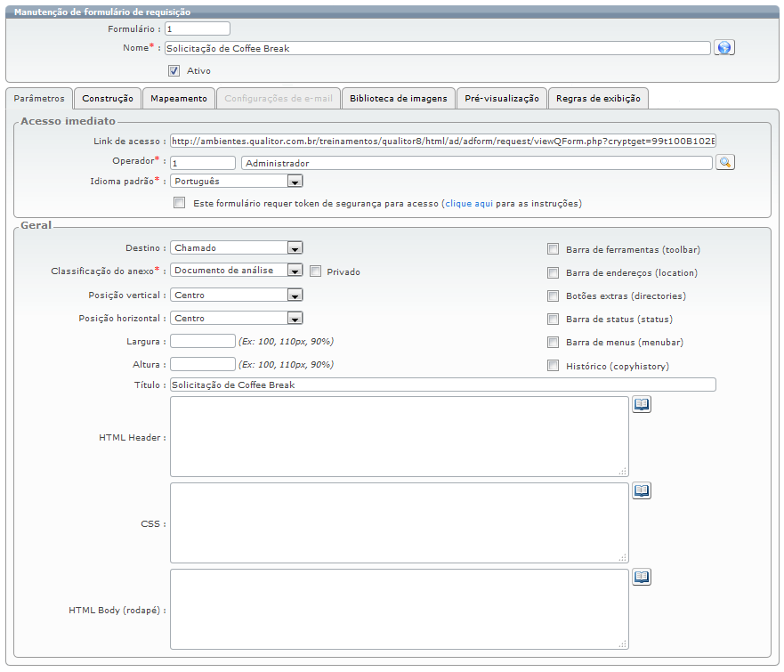Click the 'clique aqui' instructions link
Image resolution: width=784 pixels, height=672 pixels.
pyautogui.click(x=469, y=203)
